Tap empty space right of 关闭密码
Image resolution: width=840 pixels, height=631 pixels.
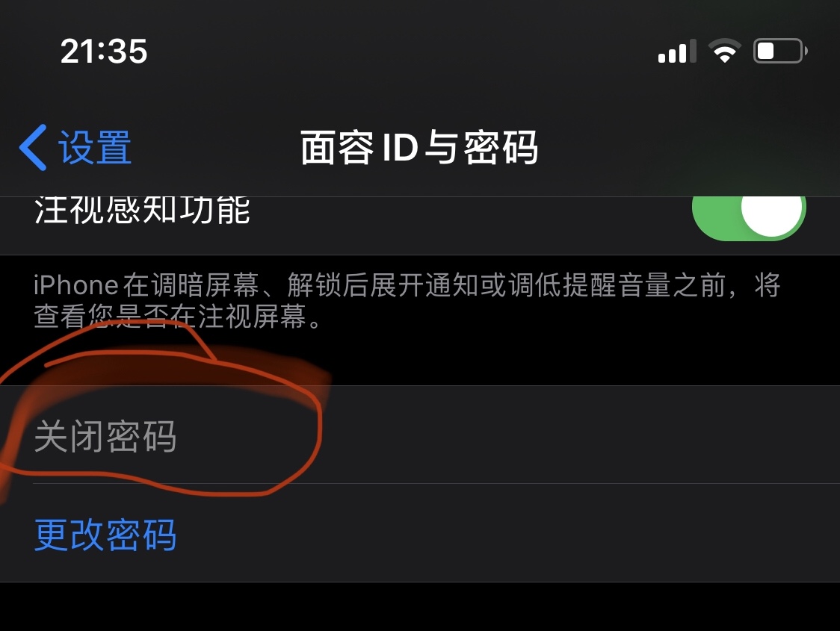(x=578, y=435)
